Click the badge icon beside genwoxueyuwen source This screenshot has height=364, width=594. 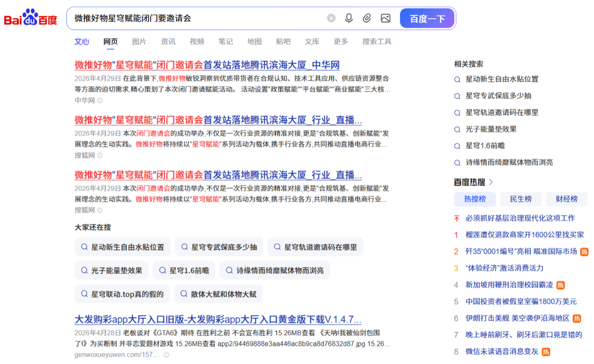point(166,355)
